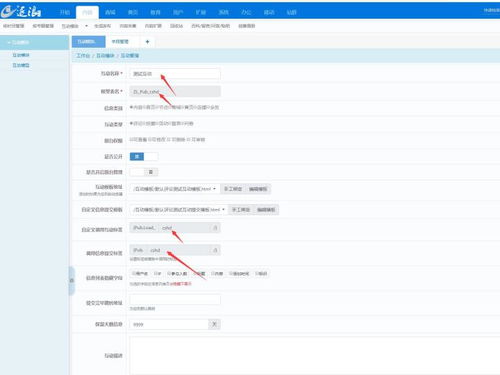This screenshot has width=500, height=375.
Task: Tick the first checkbox in the hidden fields row
Action: [134, 274]
